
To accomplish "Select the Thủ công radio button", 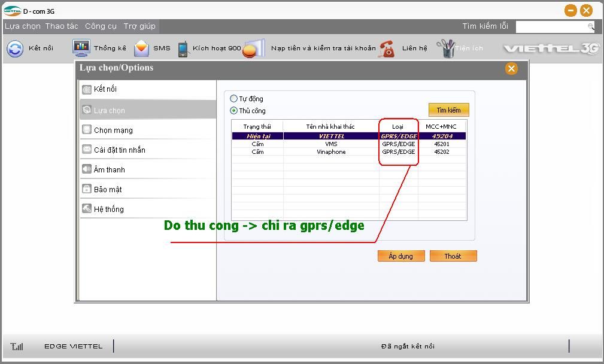I will [234, 111].
